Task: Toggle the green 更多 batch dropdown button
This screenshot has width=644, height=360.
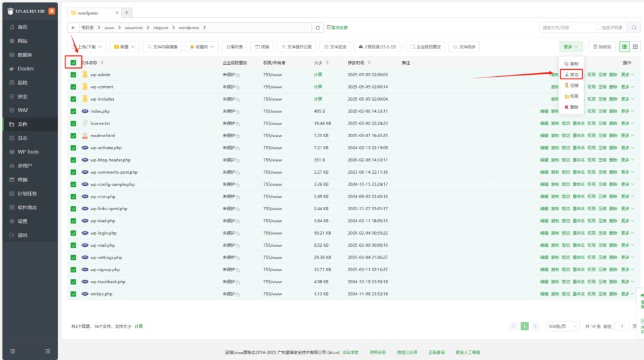Action: point(571,47)
